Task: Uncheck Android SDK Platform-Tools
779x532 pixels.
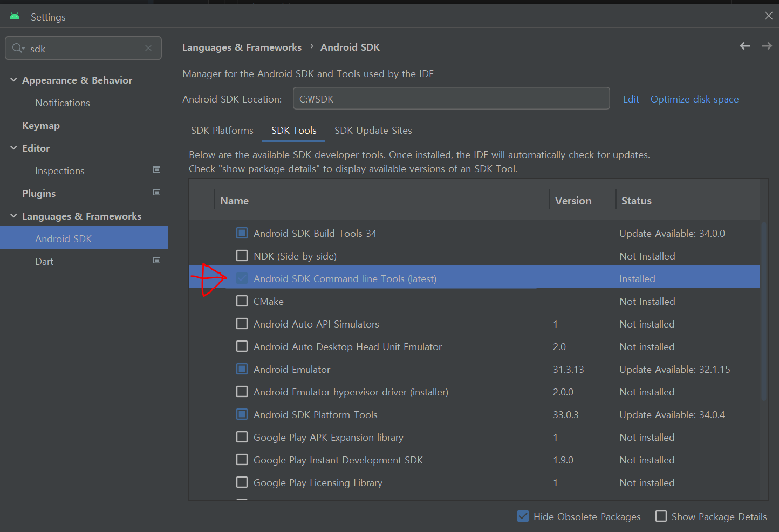Action: (242, 414)
